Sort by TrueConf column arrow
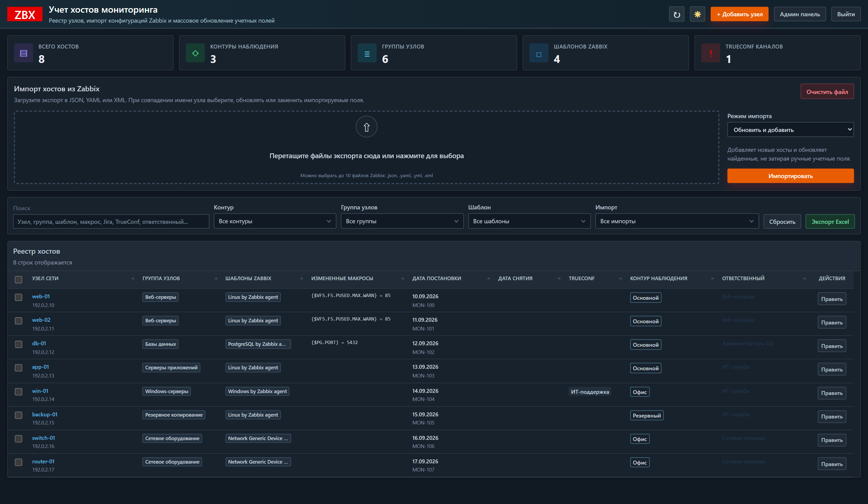868x504 pixels. tap(621, 278)
